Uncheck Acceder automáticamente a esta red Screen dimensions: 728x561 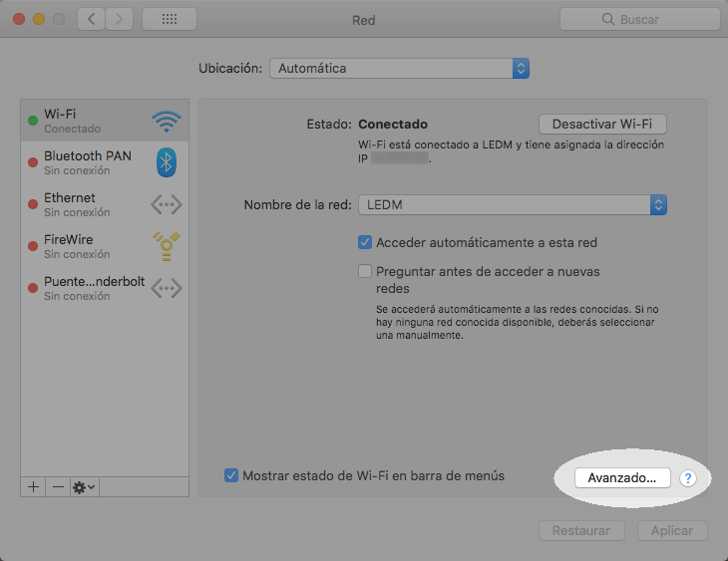pos(365,242)
